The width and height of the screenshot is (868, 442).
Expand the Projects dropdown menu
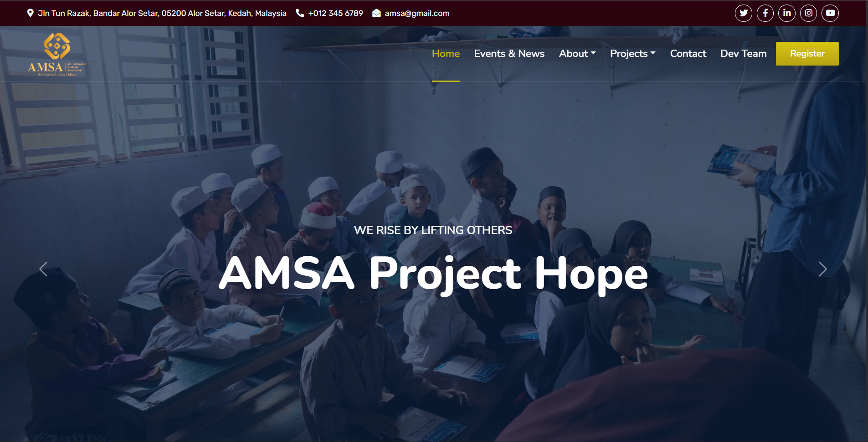point(633,54)
